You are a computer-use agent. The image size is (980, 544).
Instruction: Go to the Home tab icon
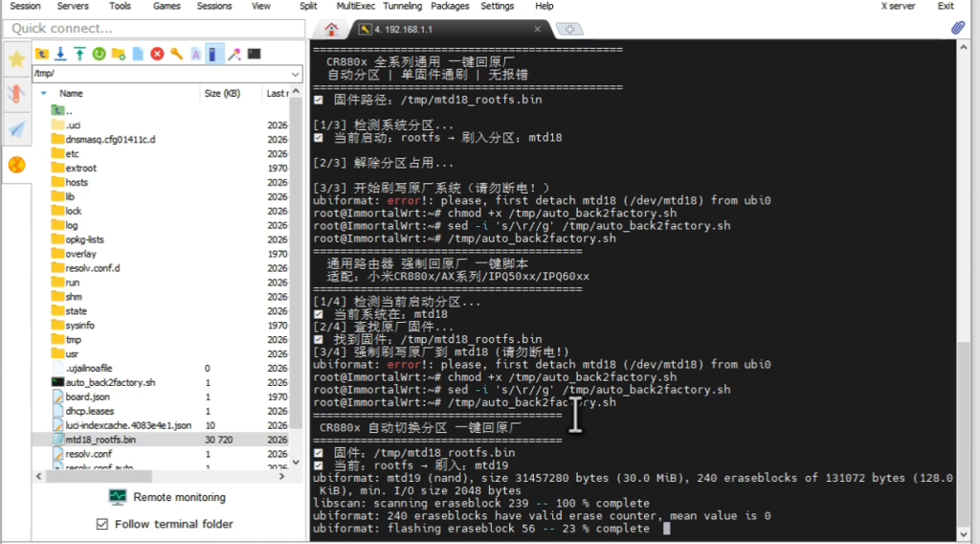(331, 29)
